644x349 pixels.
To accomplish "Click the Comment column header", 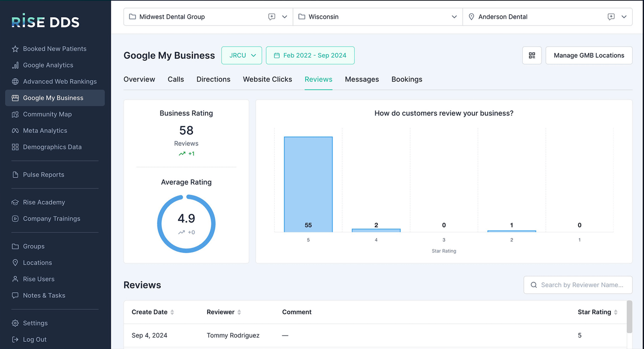I will [x=297, y=312].
